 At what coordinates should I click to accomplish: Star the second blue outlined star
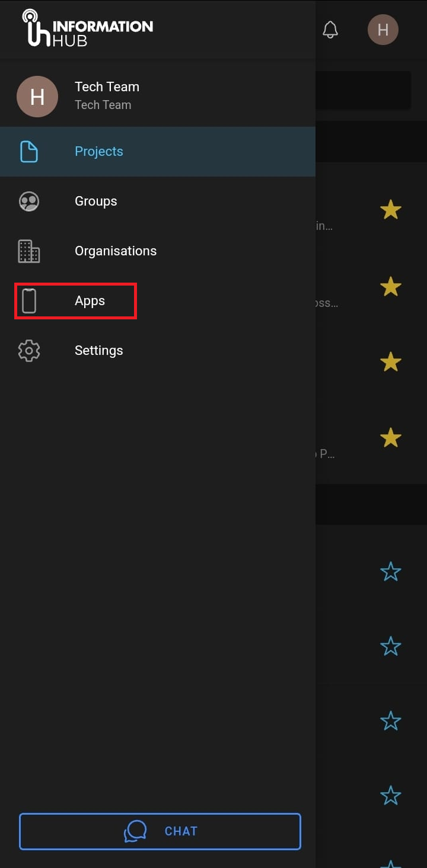pos(390,646)
